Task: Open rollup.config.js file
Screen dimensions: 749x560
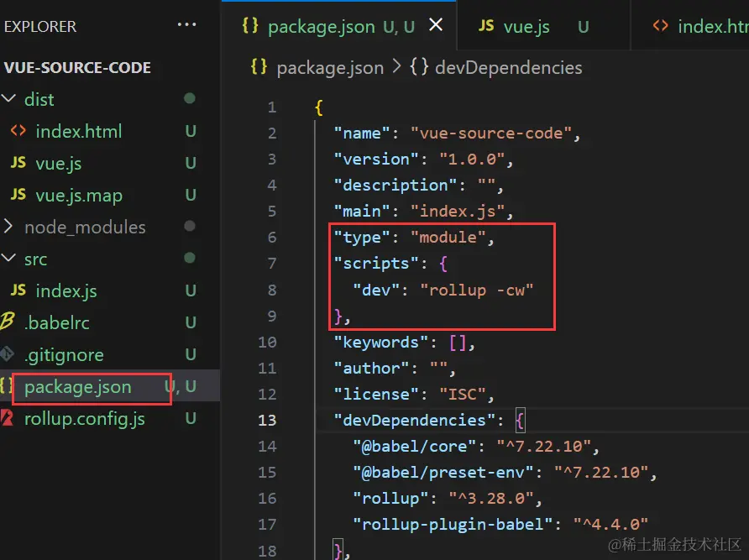Action: [x=85, y=419]
